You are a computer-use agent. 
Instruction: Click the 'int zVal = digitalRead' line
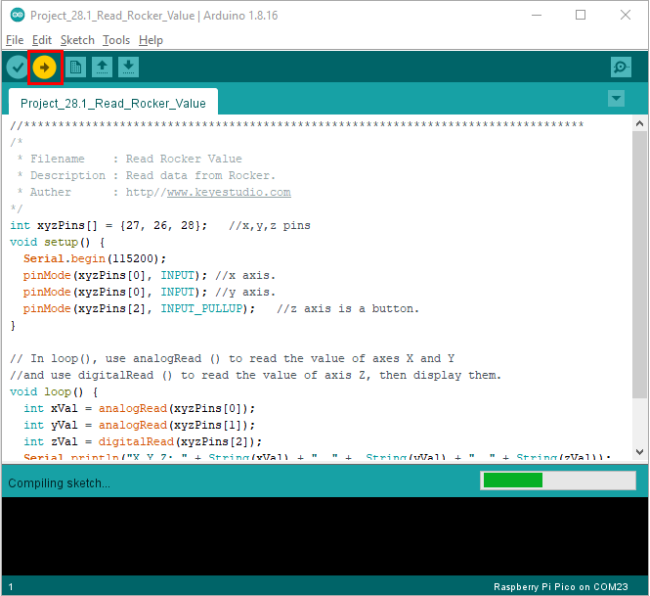143,441
